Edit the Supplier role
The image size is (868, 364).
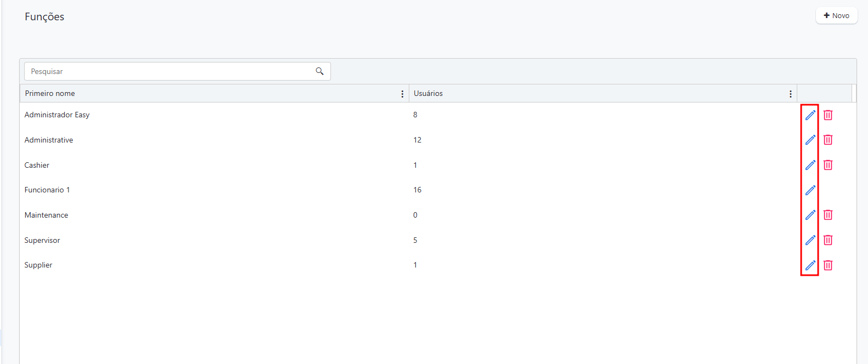(810, 265)
